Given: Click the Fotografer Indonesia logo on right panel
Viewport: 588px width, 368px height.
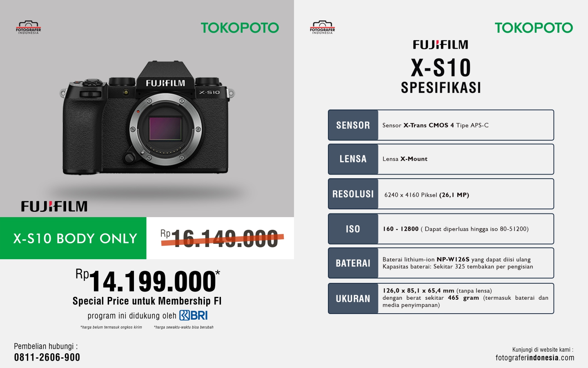Looking at the screenshot, I should point(323,27).
